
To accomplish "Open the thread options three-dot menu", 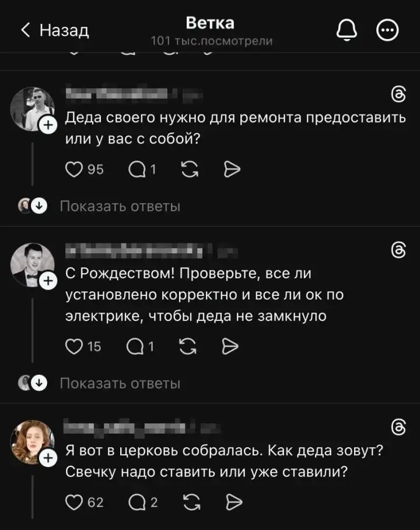I will pos(387,29).
